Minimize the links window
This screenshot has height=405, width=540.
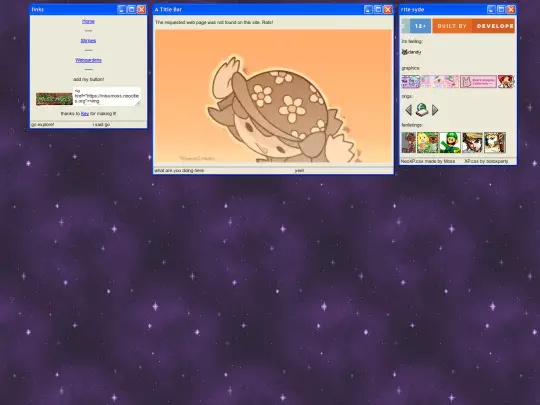pyautogui.click(x=122, y=10)
